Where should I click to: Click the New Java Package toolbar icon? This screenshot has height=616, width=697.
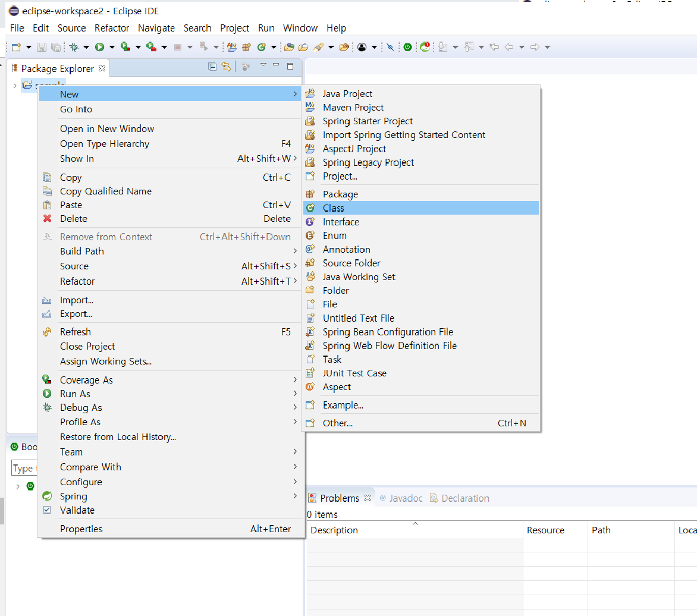[x=247, y=47]
